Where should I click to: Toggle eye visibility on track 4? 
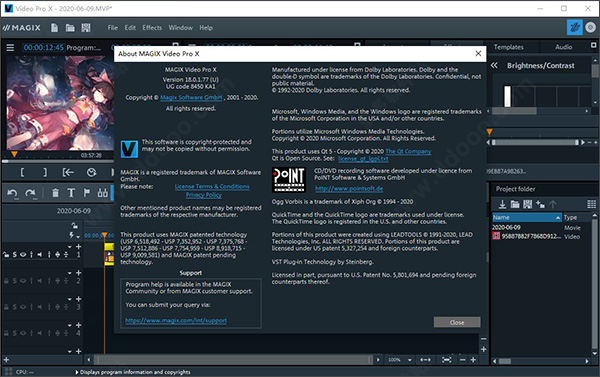click(23, 333)
